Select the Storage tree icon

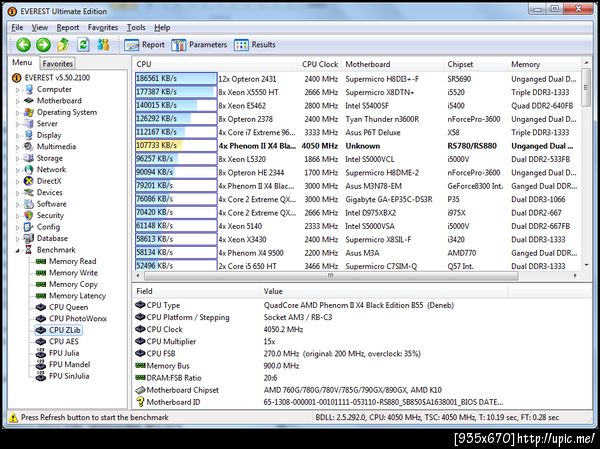pos(29,158)
